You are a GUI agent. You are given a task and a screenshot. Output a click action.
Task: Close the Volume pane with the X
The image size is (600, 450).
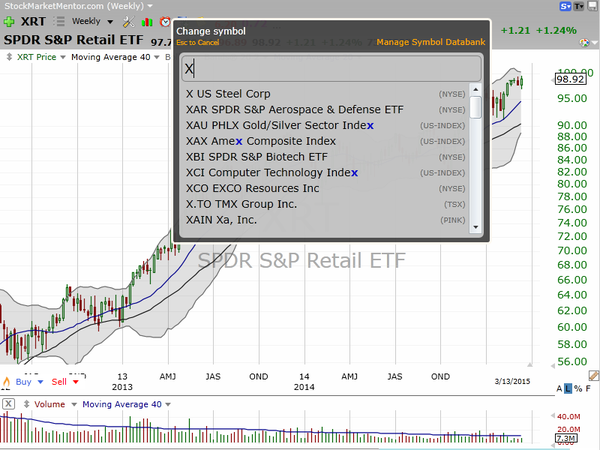click(8, 404)
